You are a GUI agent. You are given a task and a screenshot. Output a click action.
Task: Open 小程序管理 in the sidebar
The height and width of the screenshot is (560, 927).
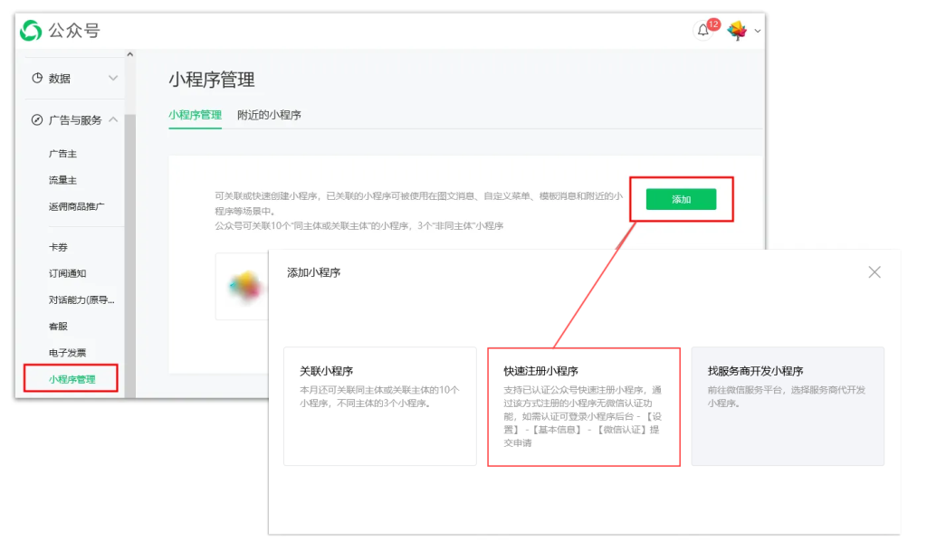pyautogui.click(x=72, y=379)
